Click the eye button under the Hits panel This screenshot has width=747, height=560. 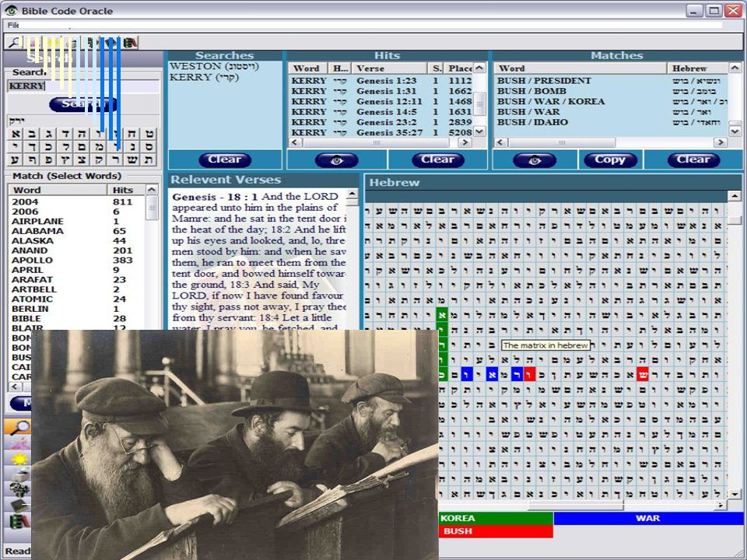(x=336, y=160)
